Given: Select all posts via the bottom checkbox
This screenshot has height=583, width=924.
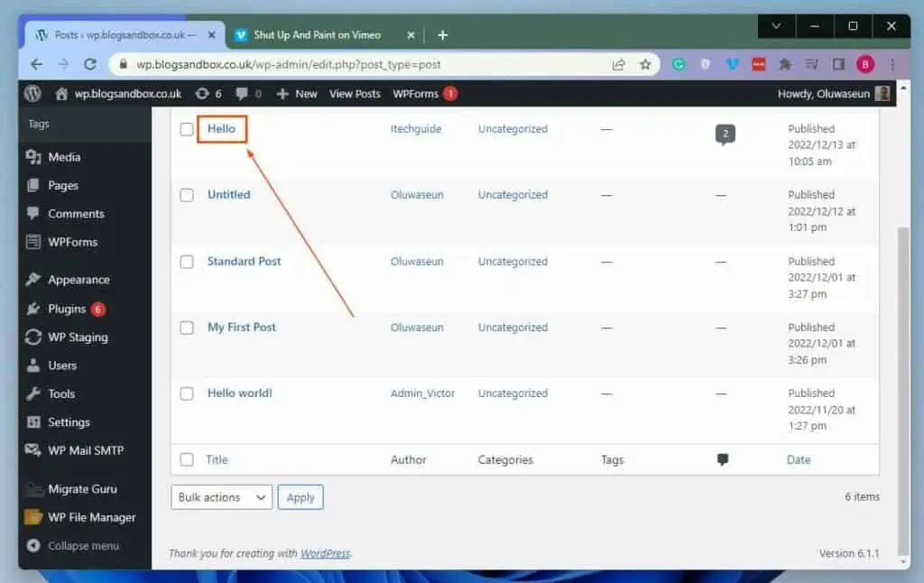Looking at the screenshot, I should pos(187,459).
